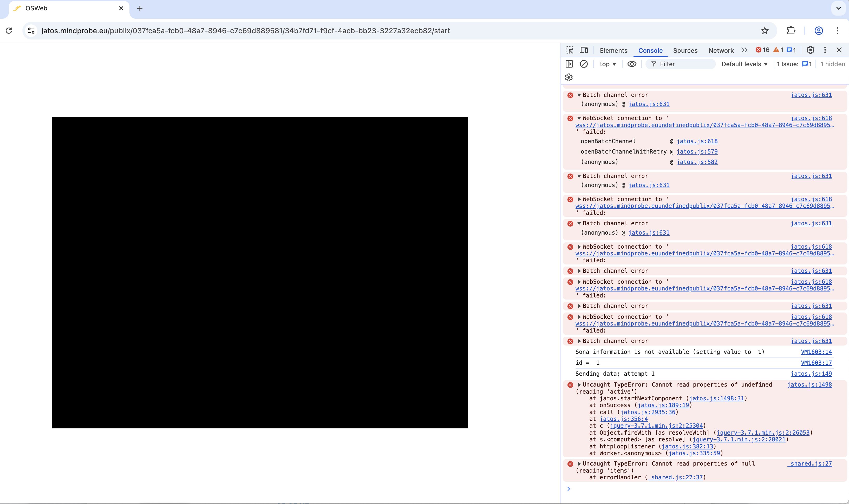Open console settings gear below the toolbar
The image size is (849, 504).
(569, 77)
